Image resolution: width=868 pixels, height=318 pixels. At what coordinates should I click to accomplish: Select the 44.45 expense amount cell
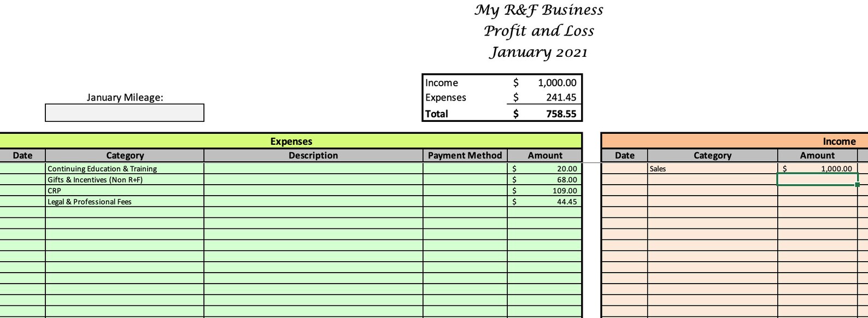pos(544,202)
